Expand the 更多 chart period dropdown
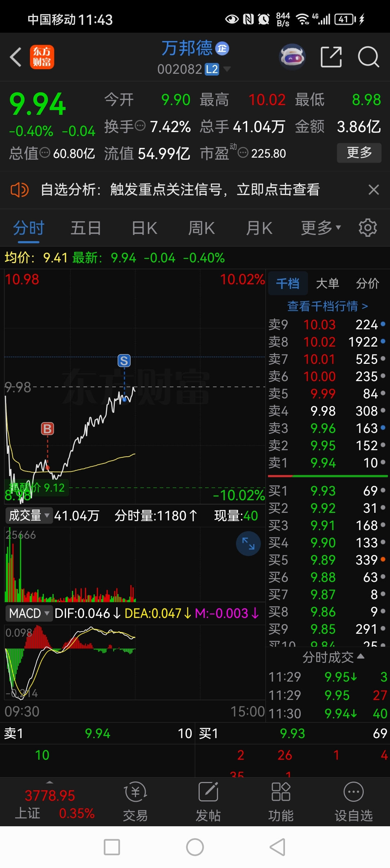Viewport: 390px width, 868px height. tap(321, 228)
